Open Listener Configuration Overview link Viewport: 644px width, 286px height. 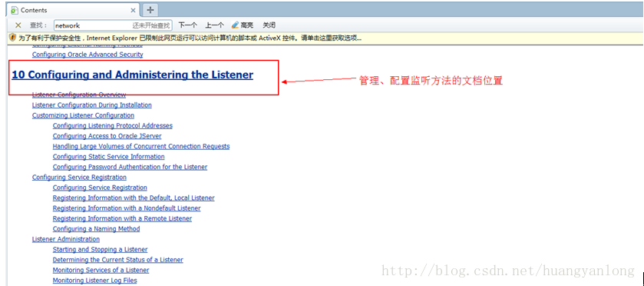tap(79, 95)
